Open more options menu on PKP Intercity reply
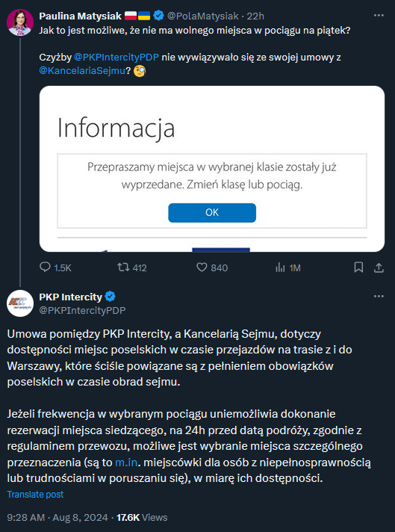The image size is (395, 532). (x=379, y=297)
